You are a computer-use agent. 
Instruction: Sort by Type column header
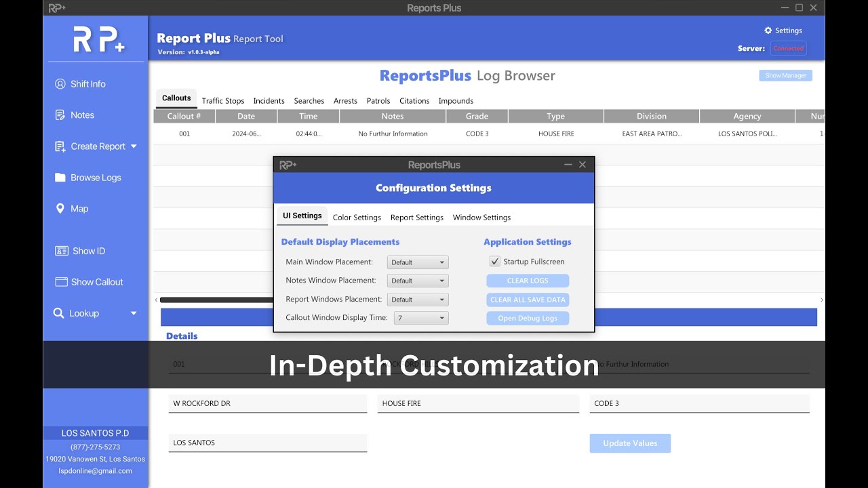pos(556,117)
